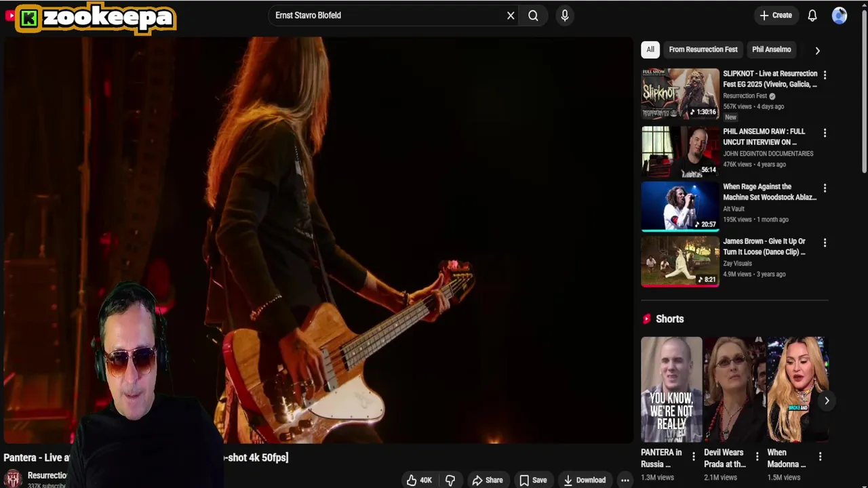Viewport: 868px width, 488px height.
Task: Go to Alt Vault channel
Action: [734, 209]
